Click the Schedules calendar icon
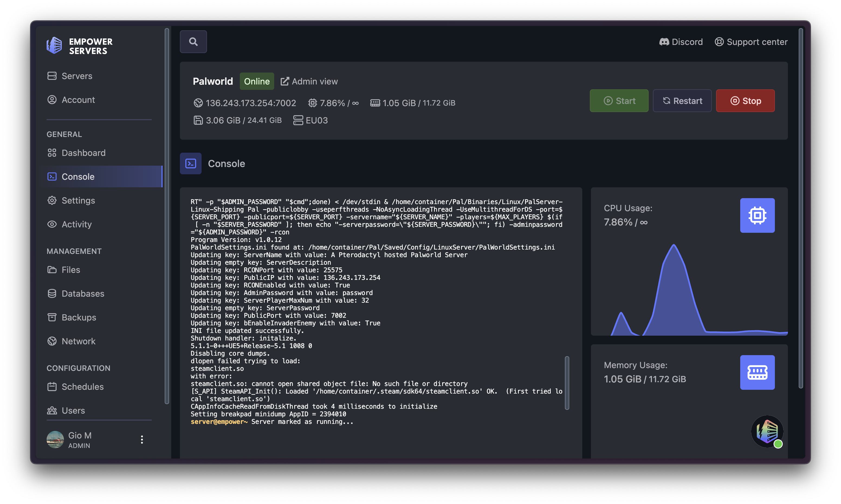The height and width of the screenshot is (504, 841). click(52, 387)
